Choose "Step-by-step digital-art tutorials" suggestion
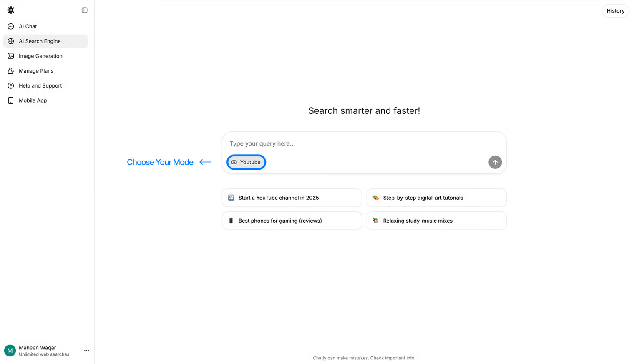The width and height of the screenshot is (634, 364). click(436, 198)
